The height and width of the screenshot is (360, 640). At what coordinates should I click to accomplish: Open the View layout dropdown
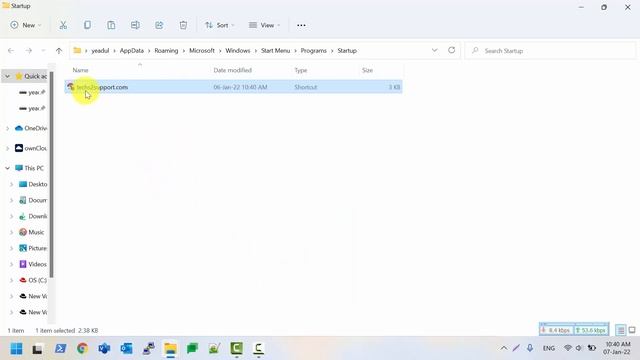click(264, 25)
